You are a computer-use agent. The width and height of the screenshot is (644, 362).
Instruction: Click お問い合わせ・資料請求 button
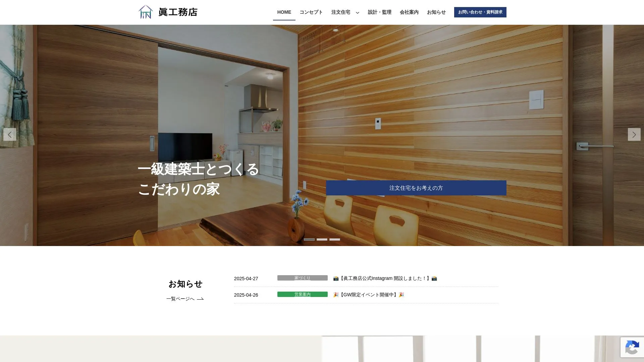click(480, 12)
